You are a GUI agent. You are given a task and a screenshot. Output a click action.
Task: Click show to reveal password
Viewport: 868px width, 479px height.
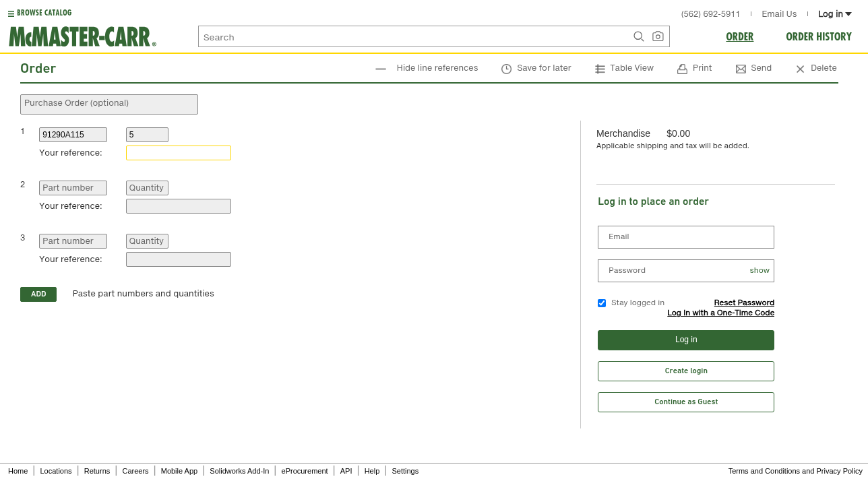[759, 271]
